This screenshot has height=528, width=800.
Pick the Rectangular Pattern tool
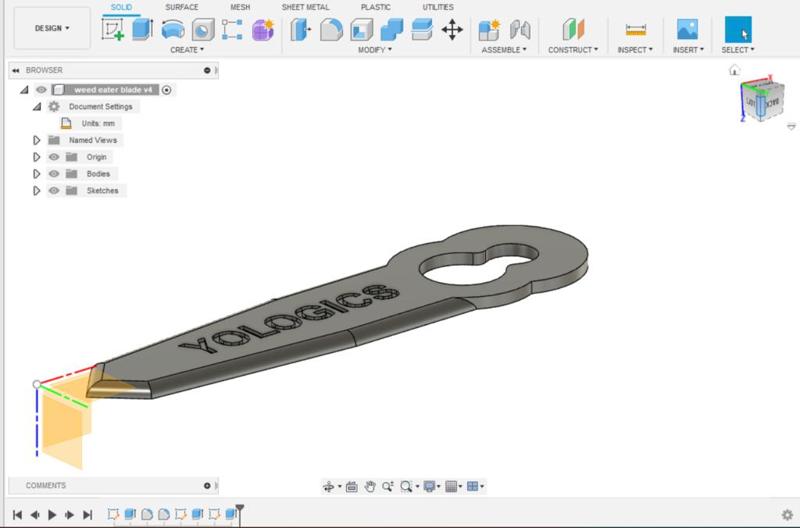(232, 30)
